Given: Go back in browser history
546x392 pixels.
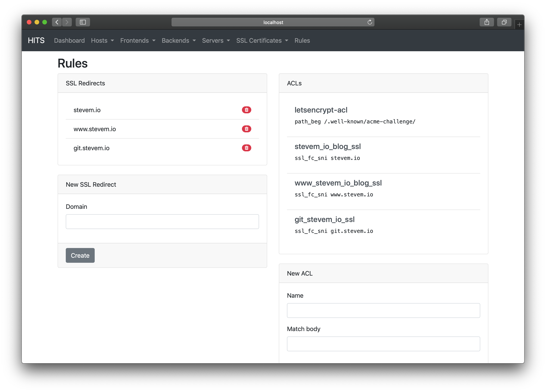Looking at the screenshot, I should [57, 22].
